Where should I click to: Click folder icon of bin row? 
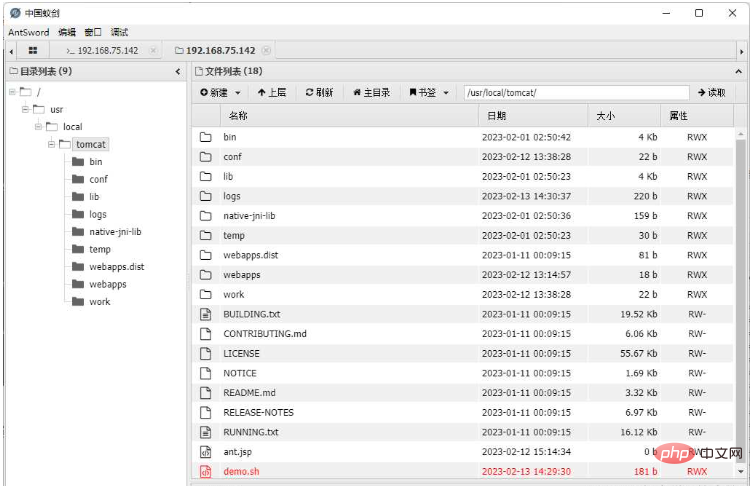[206, 137]
